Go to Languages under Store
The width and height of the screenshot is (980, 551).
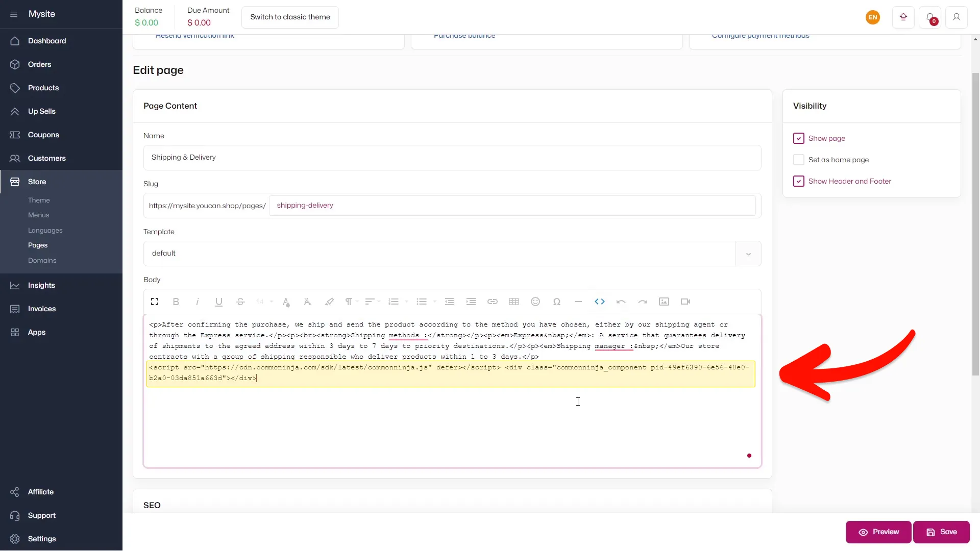point(45,231)
